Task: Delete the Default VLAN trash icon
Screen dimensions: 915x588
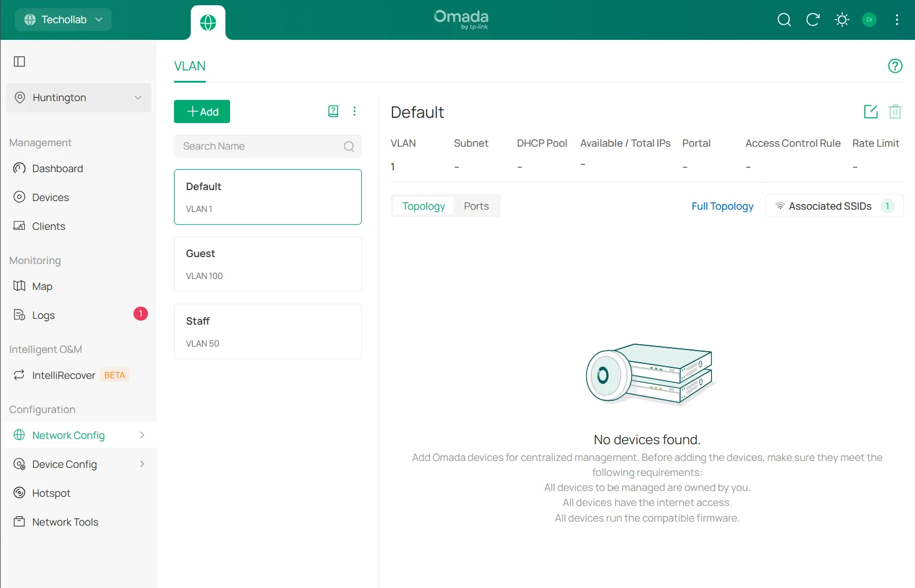Action: click(895, 111)
